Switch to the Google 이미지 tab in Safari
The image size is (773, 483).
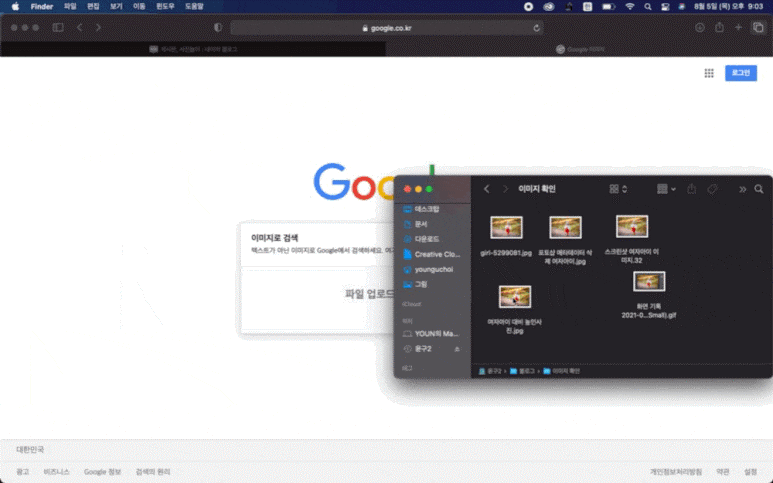tap(580, 49)
